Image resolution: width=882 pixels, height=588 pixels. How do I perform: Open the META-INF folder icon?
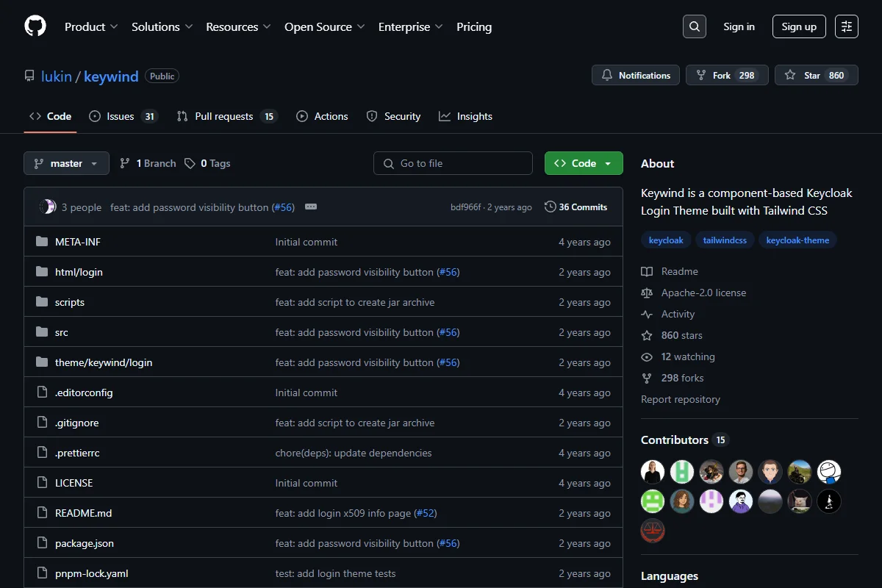(x=42, y=242)
